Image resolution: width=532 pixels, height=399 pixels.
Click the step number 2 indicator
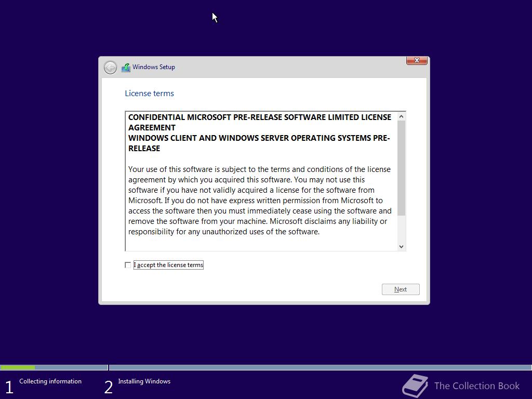tap(108, 387)
